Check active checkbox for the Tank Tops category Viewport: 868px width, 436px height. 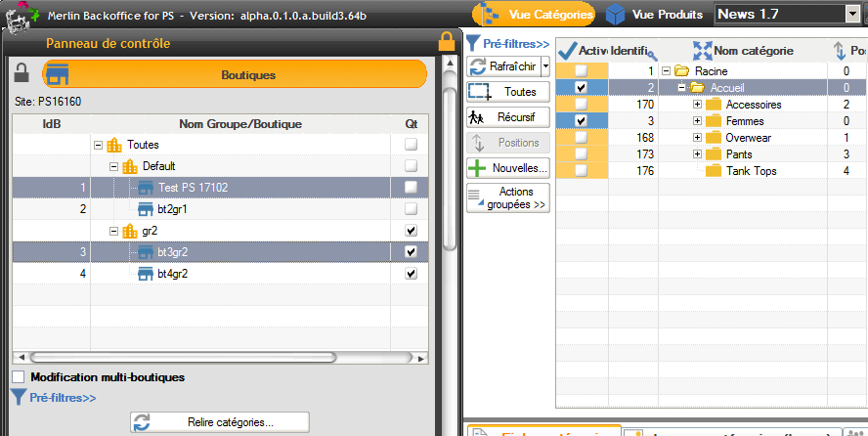[581, 170]
